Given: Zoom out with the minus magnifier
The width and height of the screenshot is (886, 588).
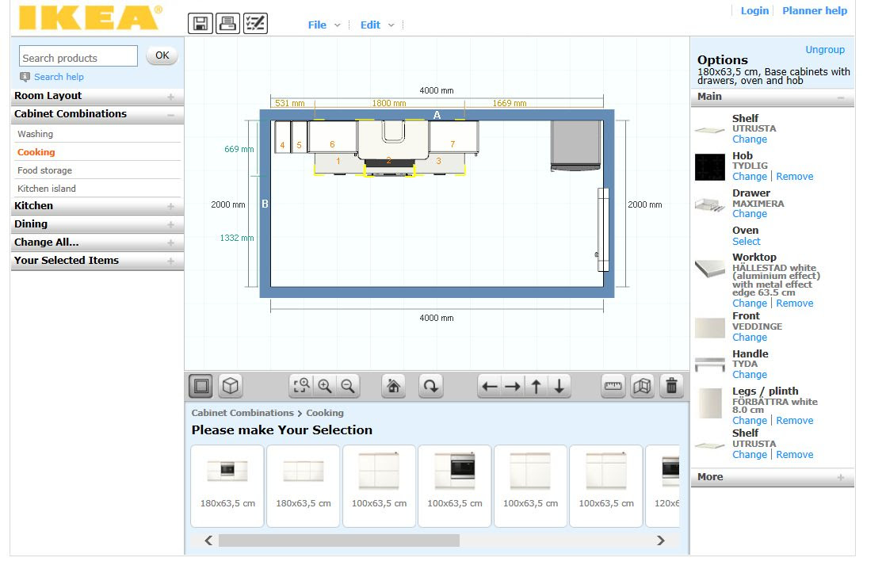Looking at the screenshot, I should pos(348,387).
